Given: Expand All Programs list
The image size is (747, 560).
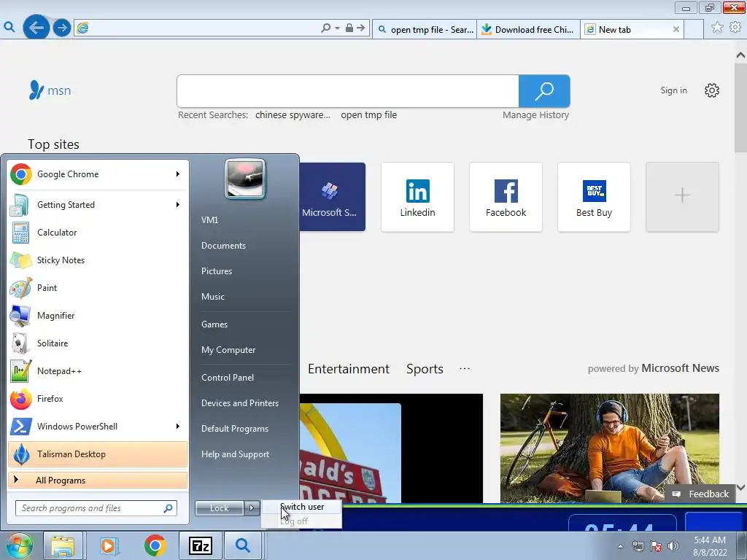Looking at the screenshot, I should pyautogui.click(x=97, y=480).
